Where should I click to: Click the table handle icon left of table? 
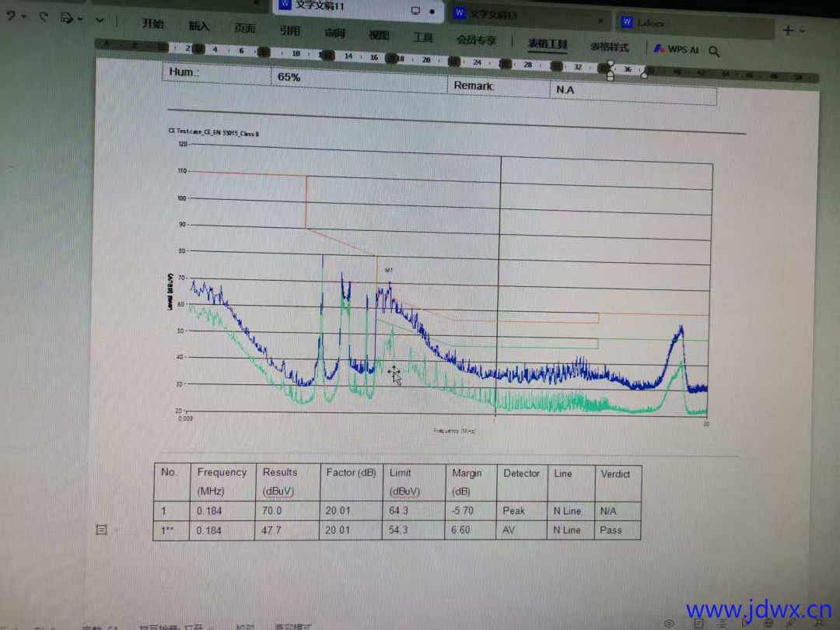[x=101, y=530]
